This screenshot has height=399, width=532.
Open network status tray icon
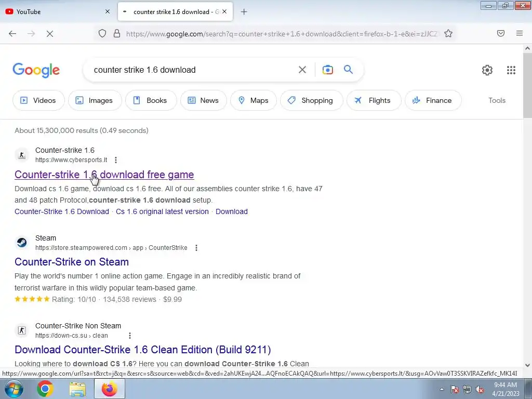(467, 389)
